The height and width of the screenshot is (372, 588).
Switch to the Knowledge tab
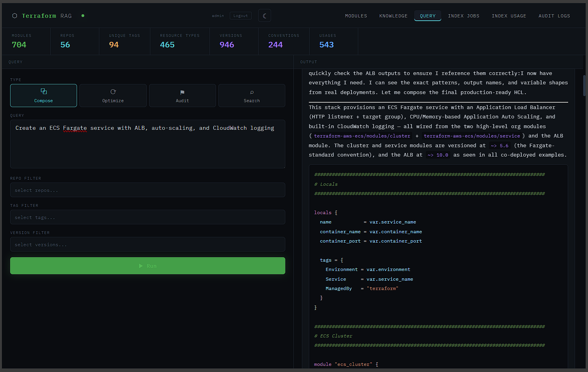(393, 16)
